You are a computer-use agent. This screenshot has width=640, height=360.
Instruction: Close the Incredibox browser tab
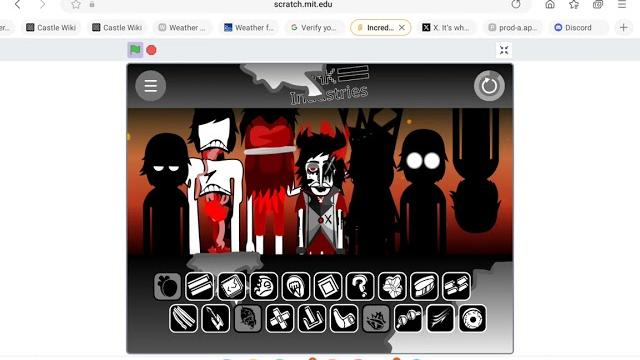(402, 27)
